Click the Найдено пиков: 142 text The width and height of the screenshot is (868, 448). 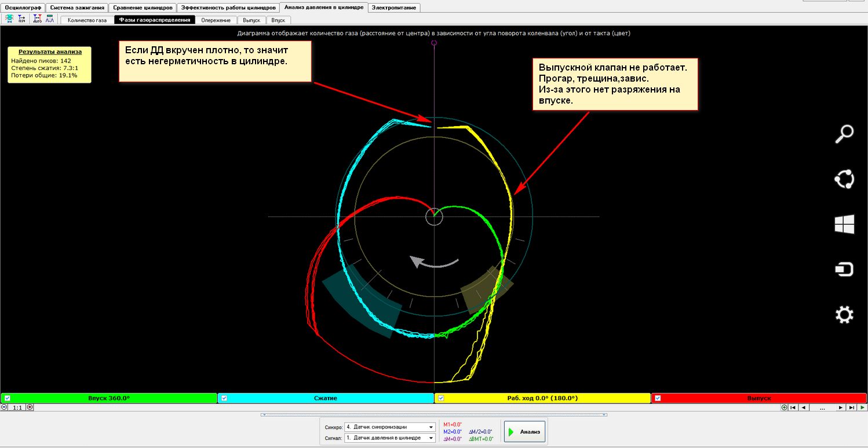41,60
